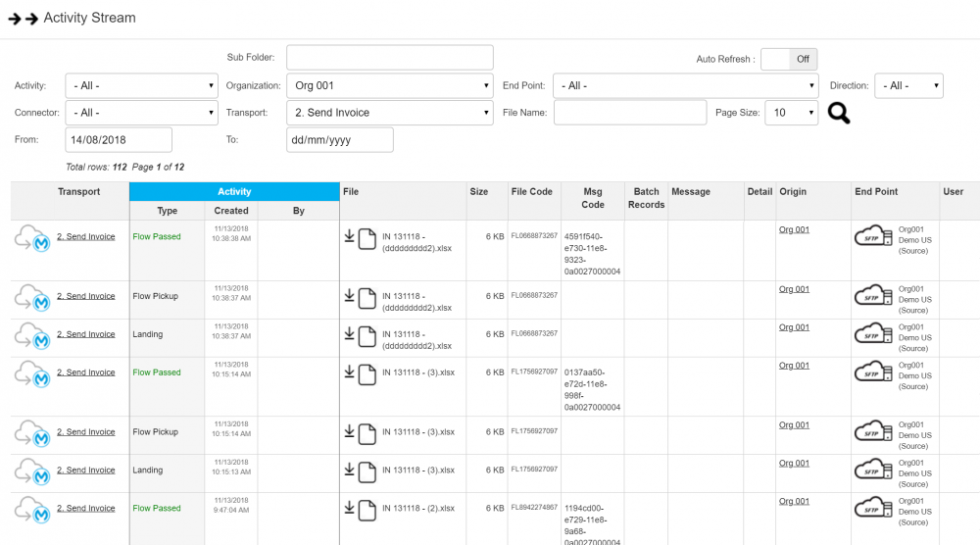
Task: Download the IN 131118 - (ddddddddd2).xlsx Flow Passed file
Action: coord(349,236)
